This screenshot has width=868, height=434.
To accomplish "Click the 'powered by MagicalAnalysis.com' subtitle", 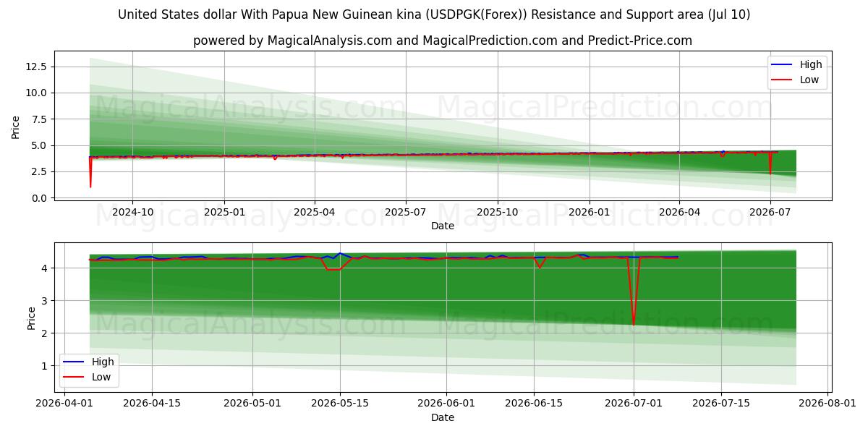I will click(x=443, y=41).
